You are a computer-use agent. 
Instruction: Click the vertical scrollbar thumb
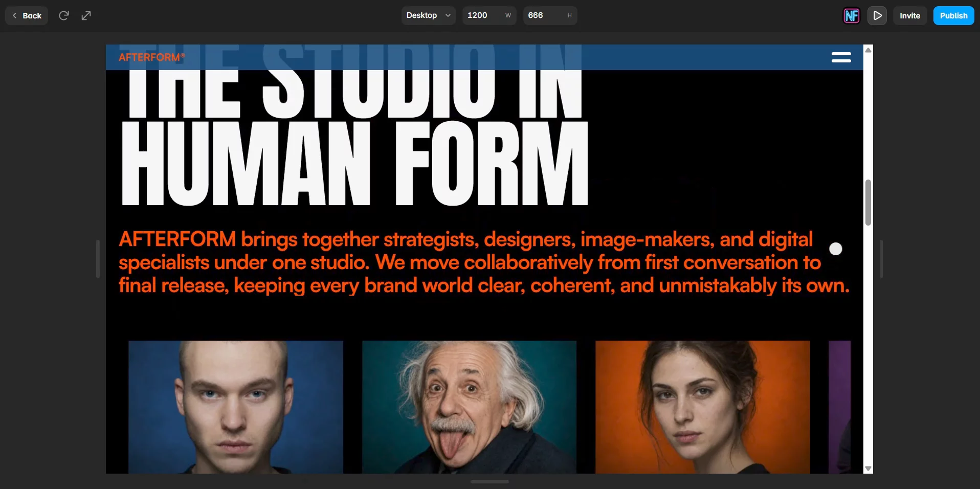point(868,203)
